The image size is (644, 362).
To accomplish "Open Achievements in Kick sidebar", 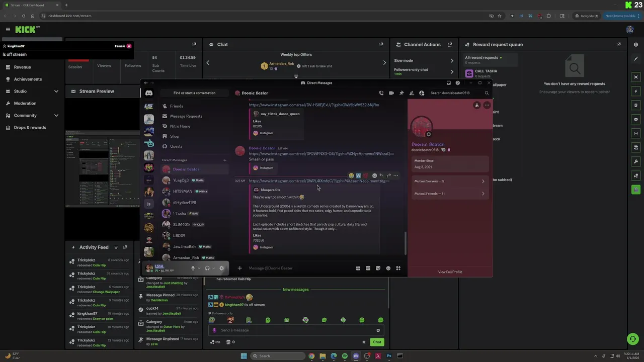I will pos(28,79).
